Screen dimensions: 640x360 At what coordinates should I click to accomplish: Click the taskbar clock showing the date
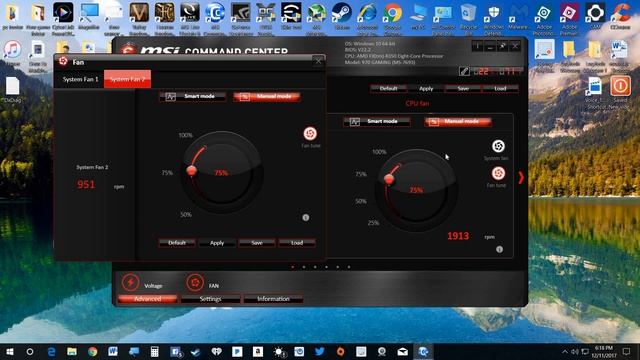coord(604,351)
